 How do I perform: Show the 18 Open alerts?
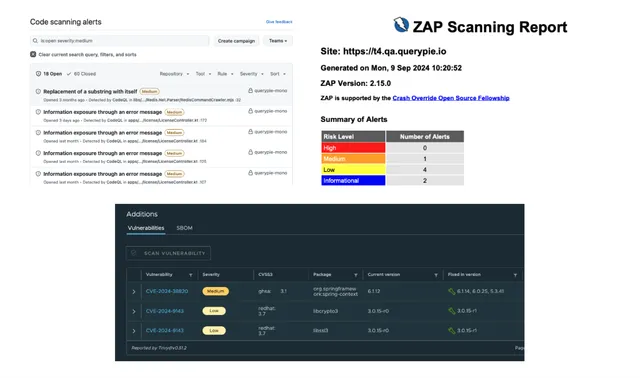49,74
